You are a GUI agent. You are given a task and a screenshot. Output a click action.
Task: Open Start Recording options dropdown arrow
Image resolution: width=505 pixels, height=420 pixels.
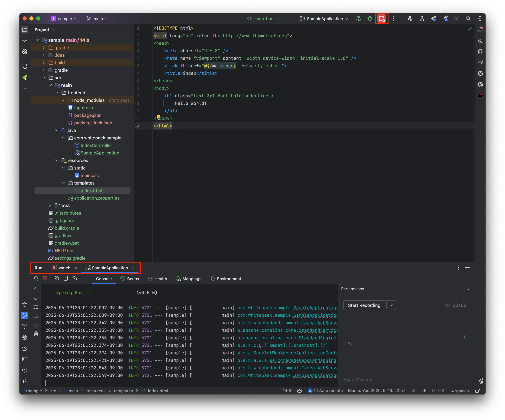pyautogui.click(x=391, y=305)
